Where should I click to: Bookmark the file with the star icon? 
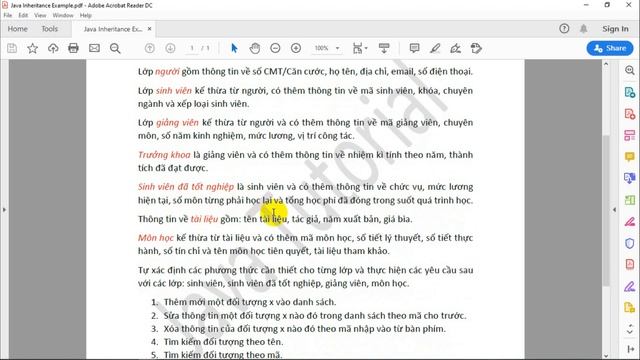tap(32, 48)
